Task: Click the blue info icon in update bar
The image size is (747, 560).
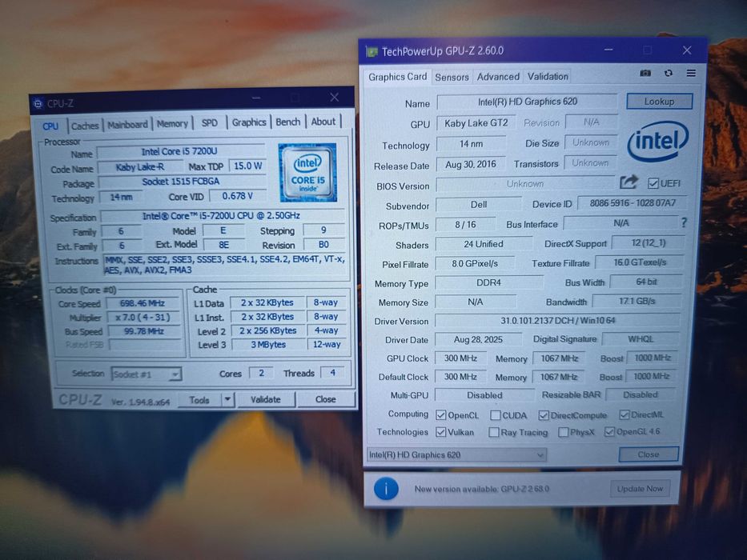Action: [x=386, y=489]
